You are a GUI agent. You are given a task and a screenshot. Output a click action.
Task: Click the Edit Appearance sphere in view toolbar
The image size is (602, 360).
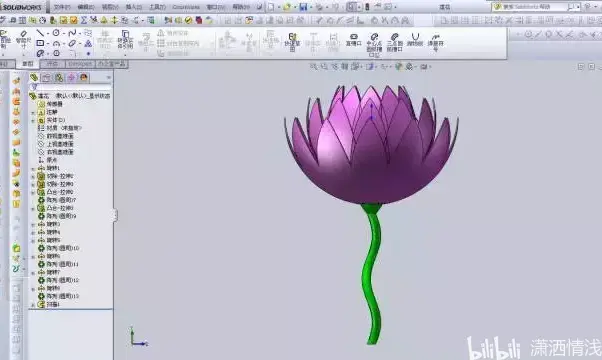[399, 66]
